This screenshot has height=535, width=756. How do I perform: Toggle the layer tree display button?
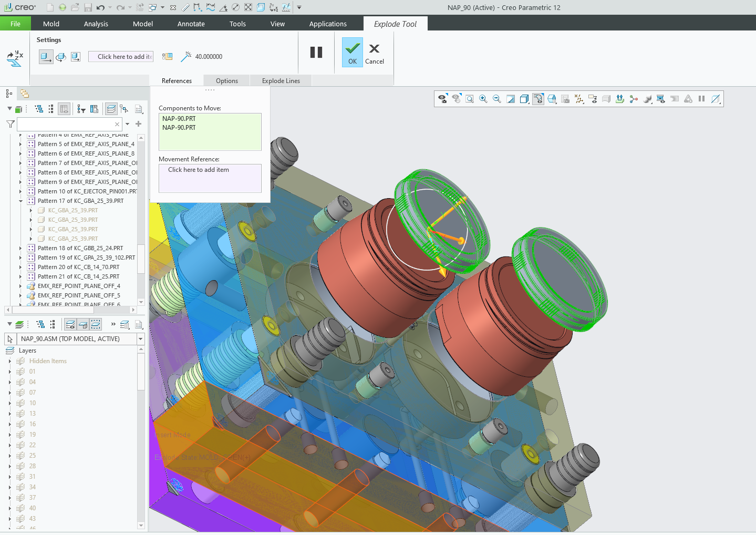[111, 109]
